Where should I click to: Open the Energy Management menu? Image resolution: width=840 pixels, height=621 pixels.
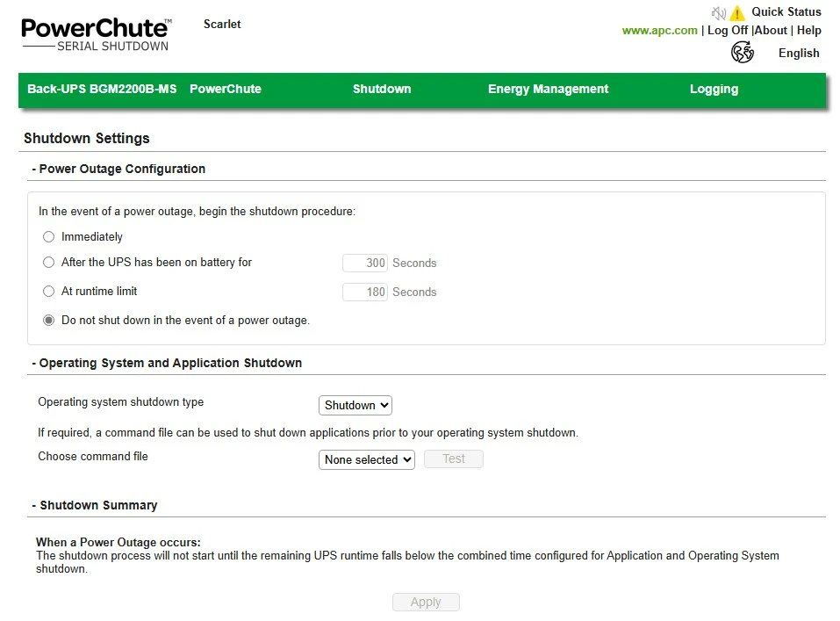pos(548,89)
